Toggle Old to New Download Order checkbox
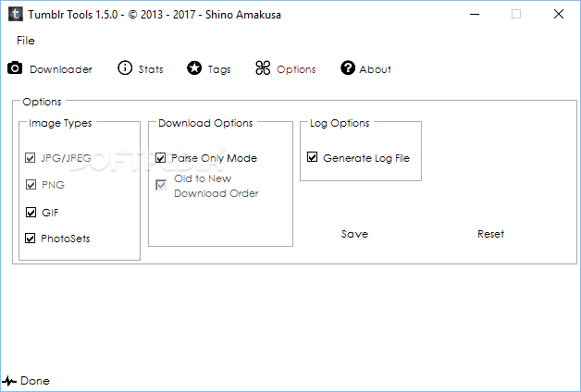 tap(161, 185)
